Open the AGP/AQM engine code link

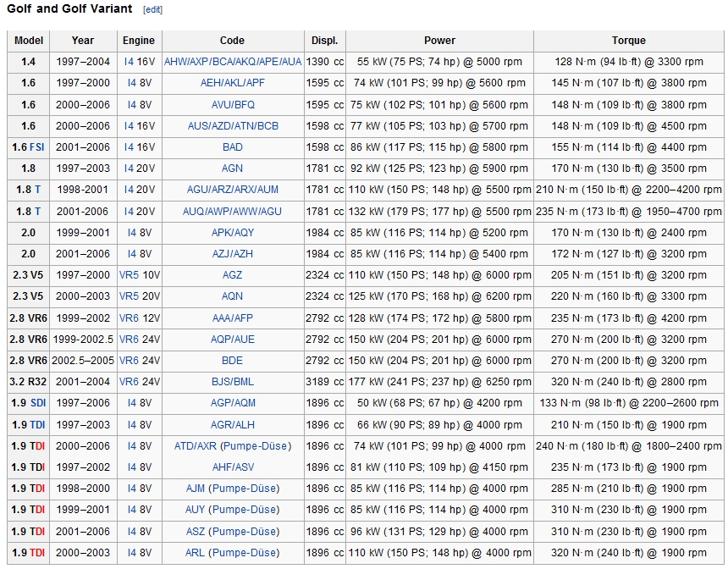[x=233, y=403]
